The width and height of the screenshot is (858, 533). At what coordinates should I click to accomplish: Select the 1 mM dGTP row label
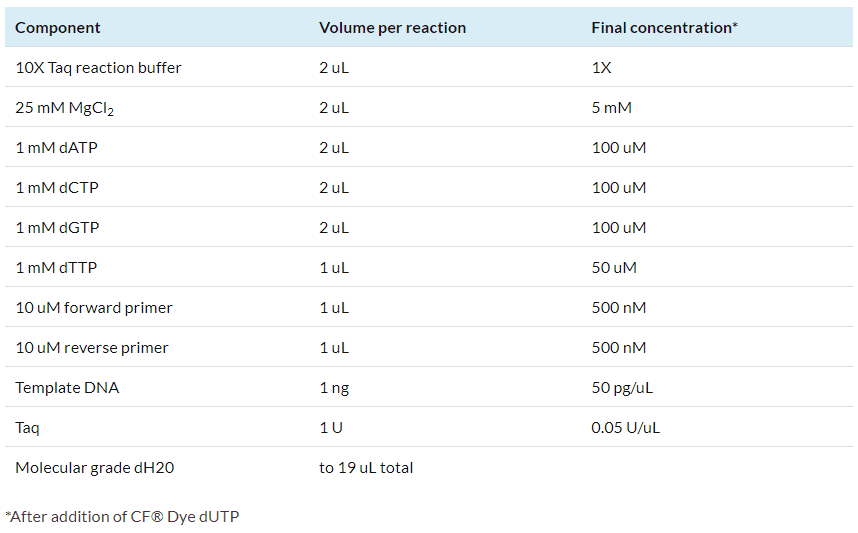click(57, 228)
